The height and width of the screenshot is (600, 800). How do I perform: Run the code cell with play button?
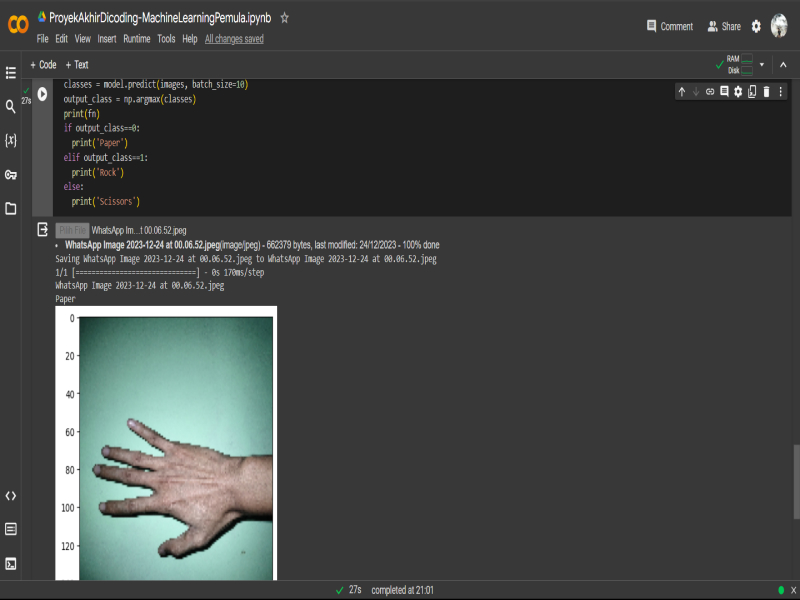42,93
